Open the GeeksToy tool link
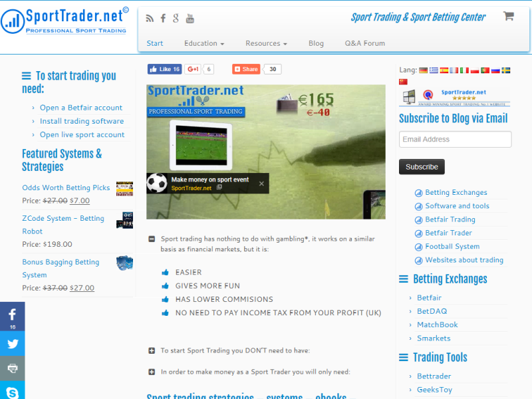 click(435, 390)
